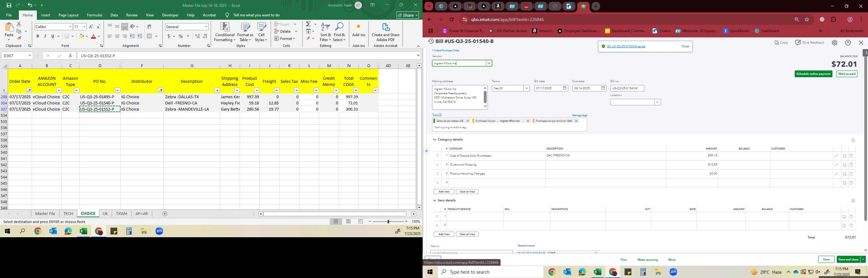This screenshot has width=868, height=278.
Task: Click the Insert Function fx icon
Action: tap(71, 56)
